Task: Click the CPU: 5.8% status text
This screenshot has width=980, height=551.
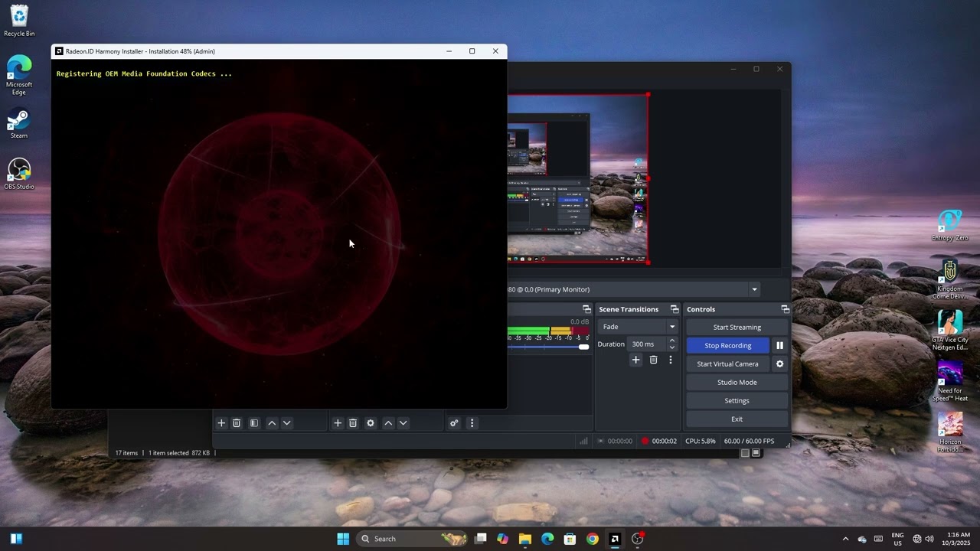Action: pos(701,442)
